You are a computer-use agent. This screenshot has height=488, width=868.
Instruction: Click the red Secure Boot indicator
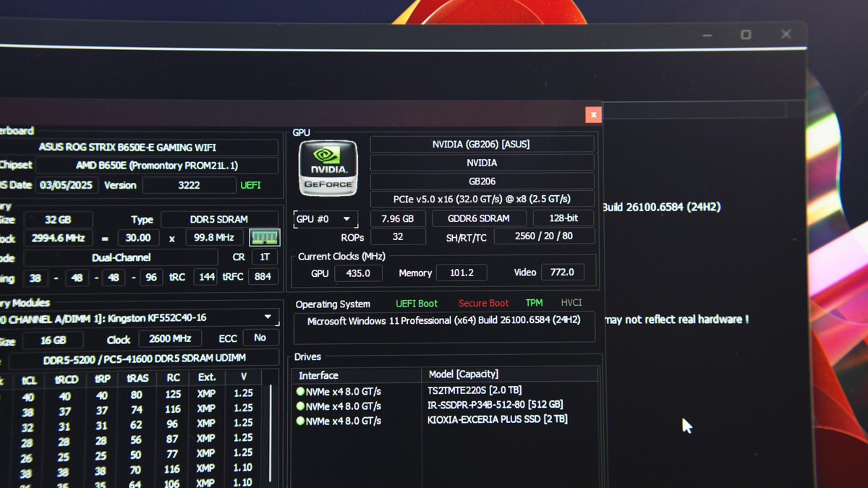click(x=483, y=304)
